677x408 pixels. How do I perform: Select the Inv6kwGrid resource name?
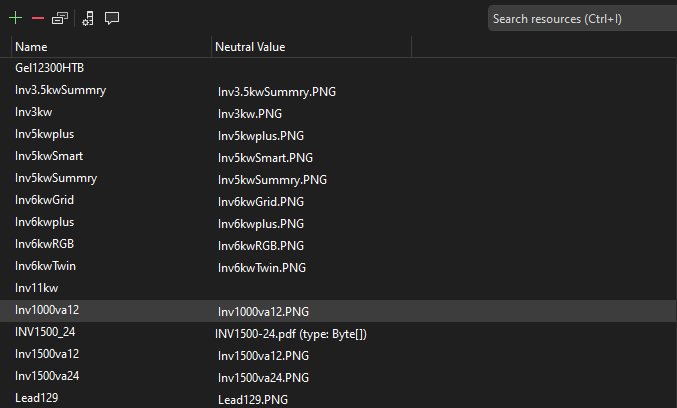pos(44,200)
